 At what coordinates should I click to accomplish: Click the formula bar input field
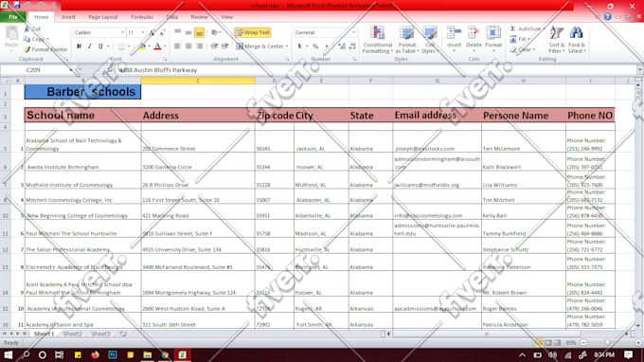coord(376,70)
